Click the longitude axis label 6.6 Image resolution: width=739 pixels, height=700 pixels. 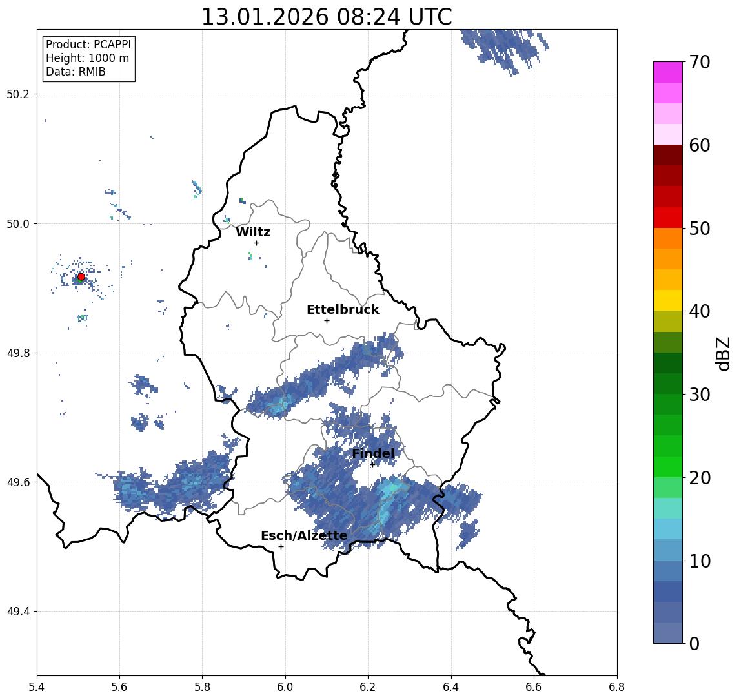pos(534,687)
